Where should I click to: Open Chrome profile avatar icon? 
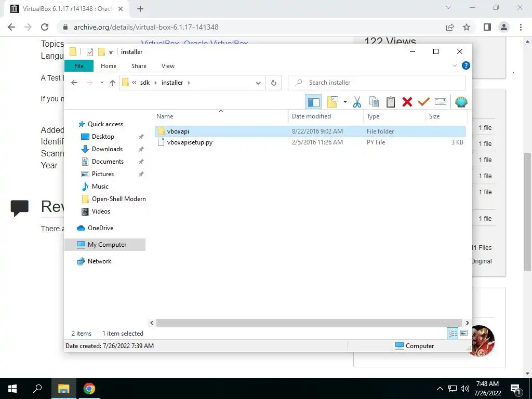click(504, 27)
